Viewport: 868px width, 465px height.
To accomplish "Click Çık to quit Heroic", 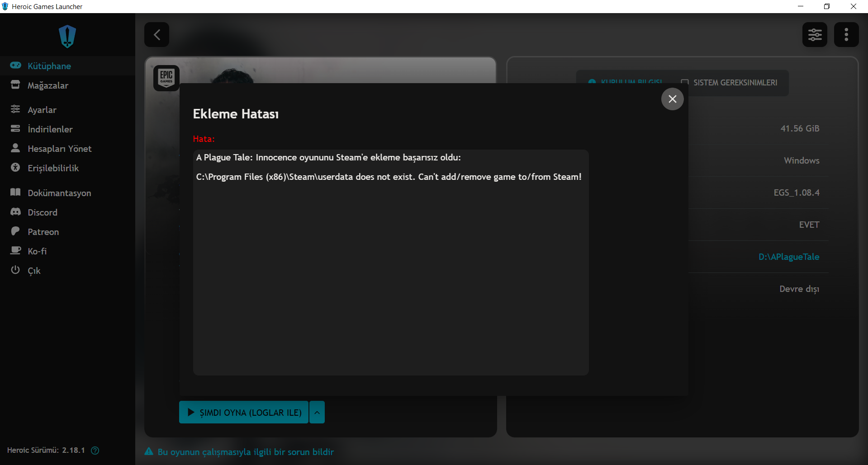I will point(34,271).
